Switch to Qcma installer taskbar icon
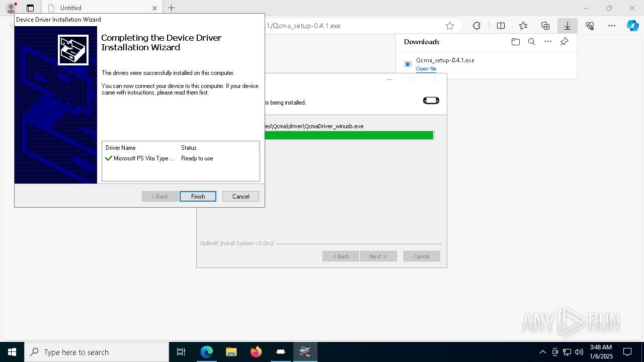This screenshot has height=362, width=644. coord(281,352)
